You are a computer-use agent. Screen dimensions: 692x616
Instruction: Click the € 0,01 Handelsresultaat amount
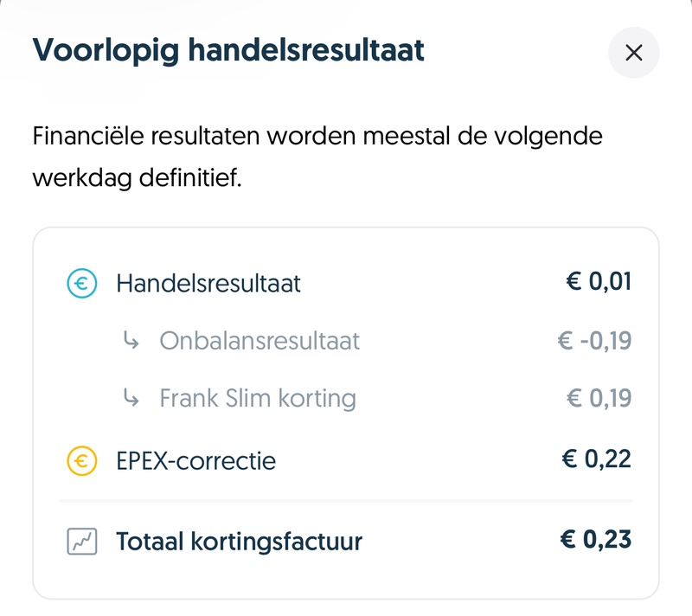pyautogui.click(x=598, y=282)
